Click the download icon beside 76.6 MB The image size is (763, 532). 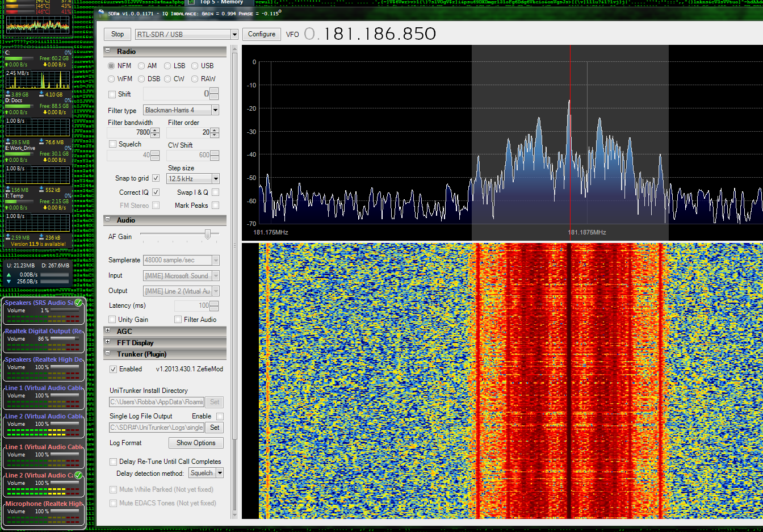pyautogui.click(x=41, y=142)
